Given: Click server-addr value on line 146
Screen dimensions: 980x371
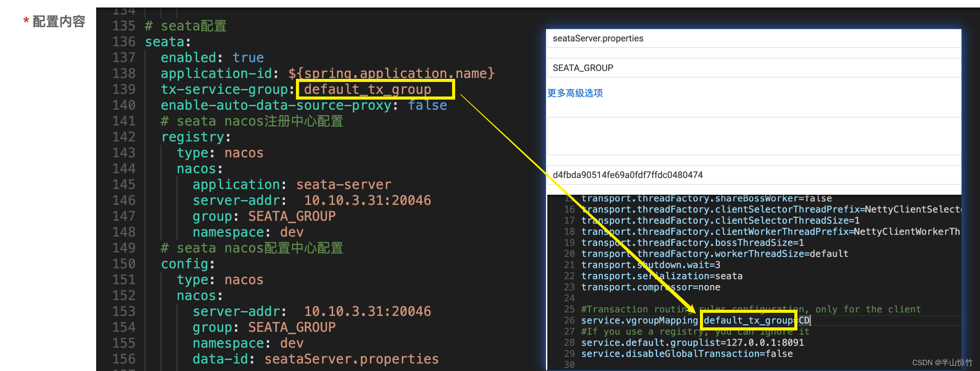Looking at the screenshot, I should click(367, 200).
